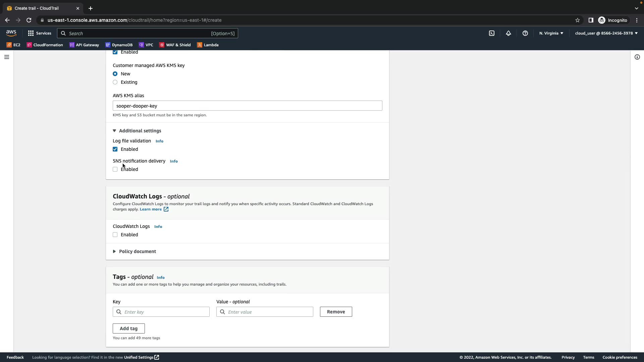Open DynamoDB bookmark shortcut
Screen dimensions: 644x362
pyautogui.click(x=119, y=45)
